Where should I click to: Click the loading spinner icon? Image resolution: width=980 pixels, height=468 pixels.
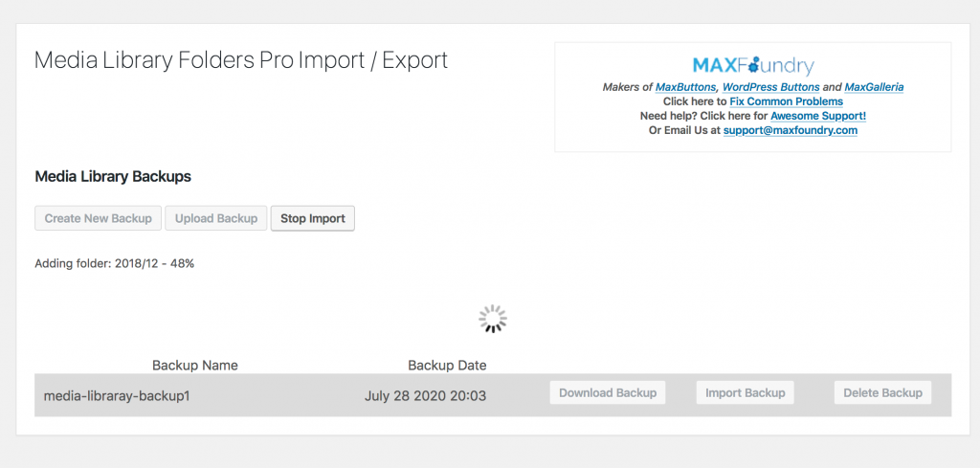(x=493, y=319)
